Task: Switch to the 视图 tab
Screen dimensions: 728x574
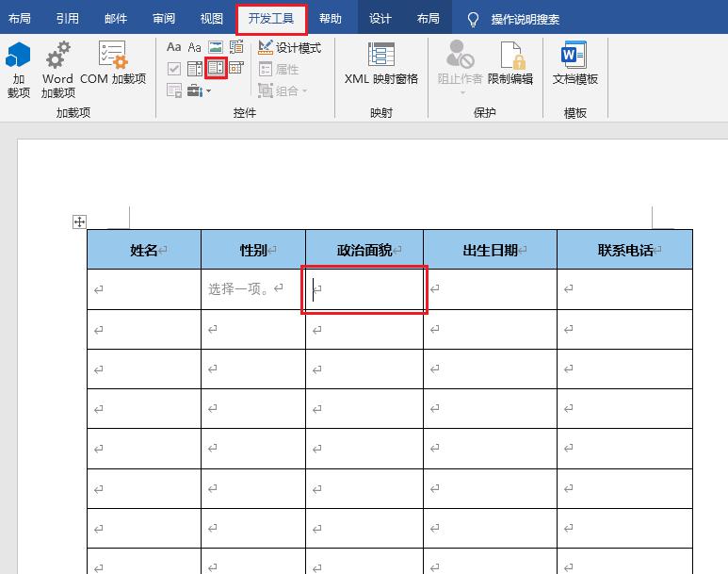Action: coord(212,19)
